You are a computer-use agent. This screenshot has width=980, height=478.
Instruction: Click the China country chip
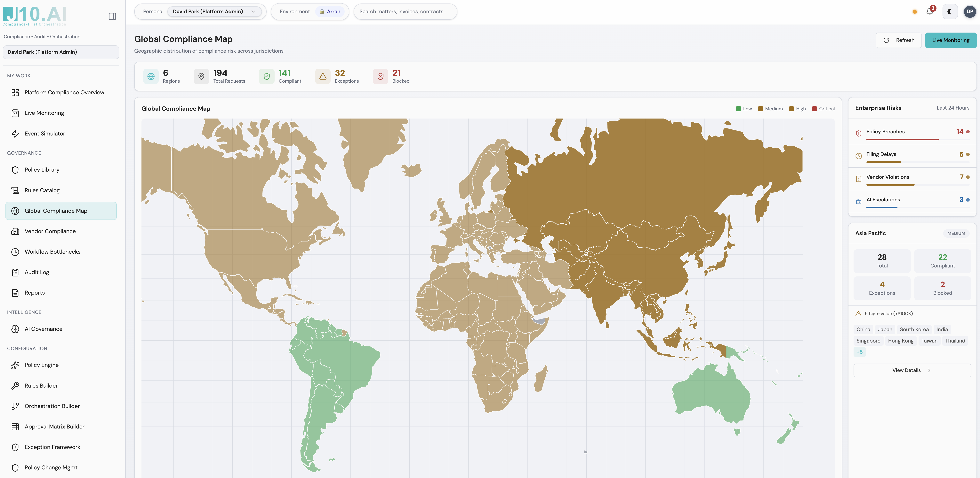(863, 329)
